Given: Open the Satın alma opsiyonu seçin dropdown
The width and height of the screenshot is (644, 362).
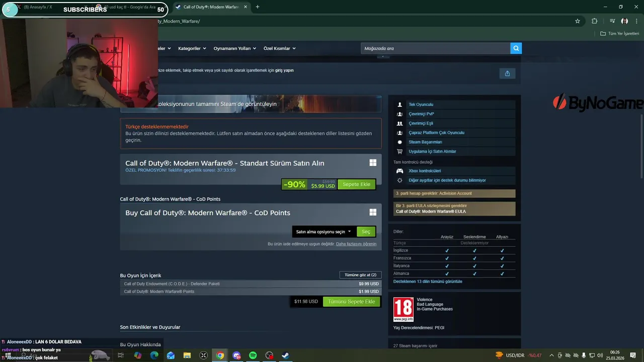Looking at the screenshot, I should pyautogui.click(x=324, y=232).
